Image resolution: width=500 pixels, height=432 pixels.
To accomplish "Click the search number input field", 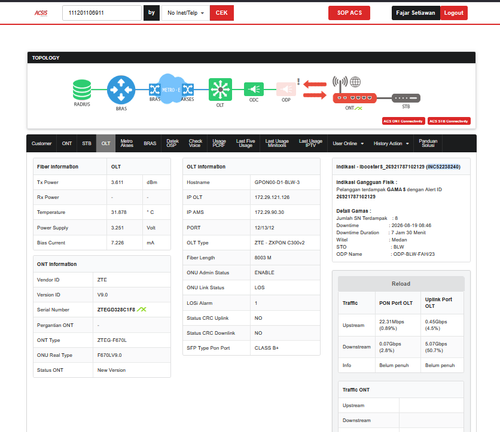I will pos(102,13).
